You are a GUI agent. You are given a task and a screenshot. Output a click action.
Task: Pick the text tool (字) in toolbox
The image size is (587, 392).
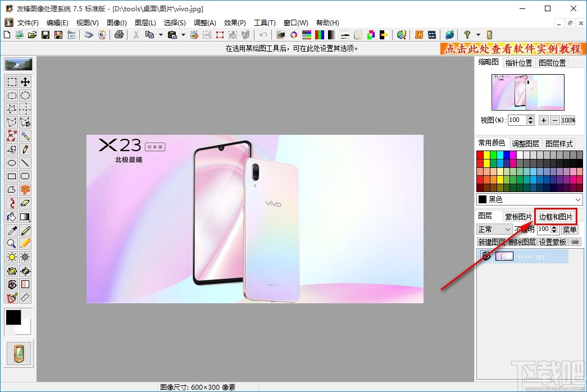point(25,190)
